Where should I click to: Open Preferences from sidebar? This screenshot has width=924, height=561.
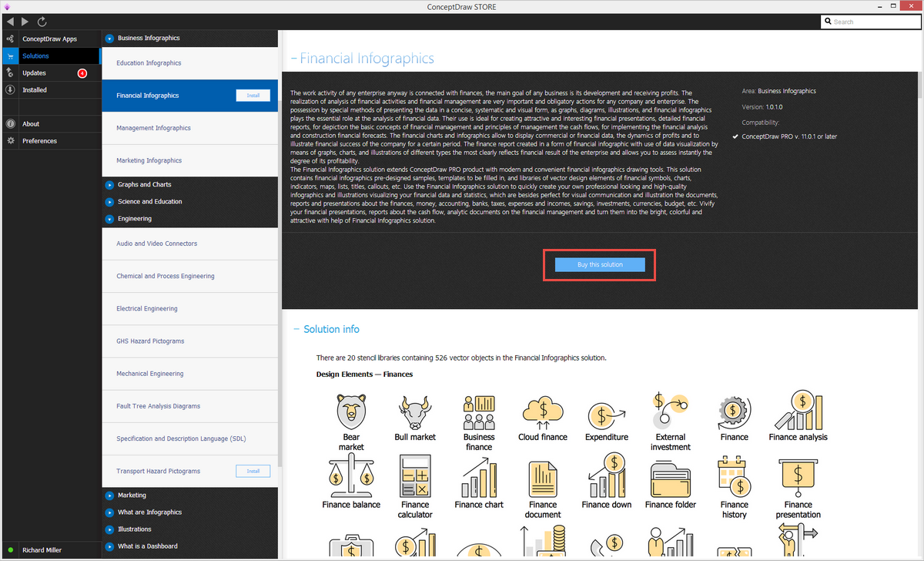point(50,140)
